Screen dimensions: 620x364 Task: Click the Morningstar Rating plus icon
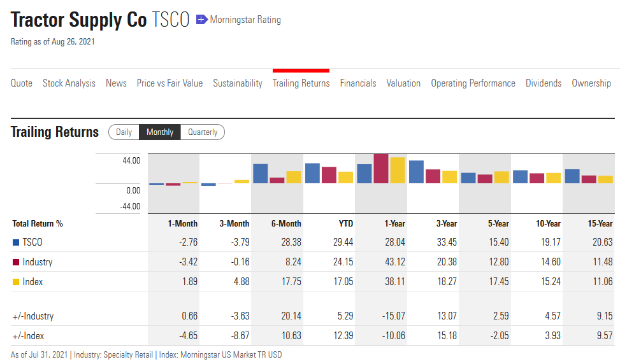coord(201,19)
